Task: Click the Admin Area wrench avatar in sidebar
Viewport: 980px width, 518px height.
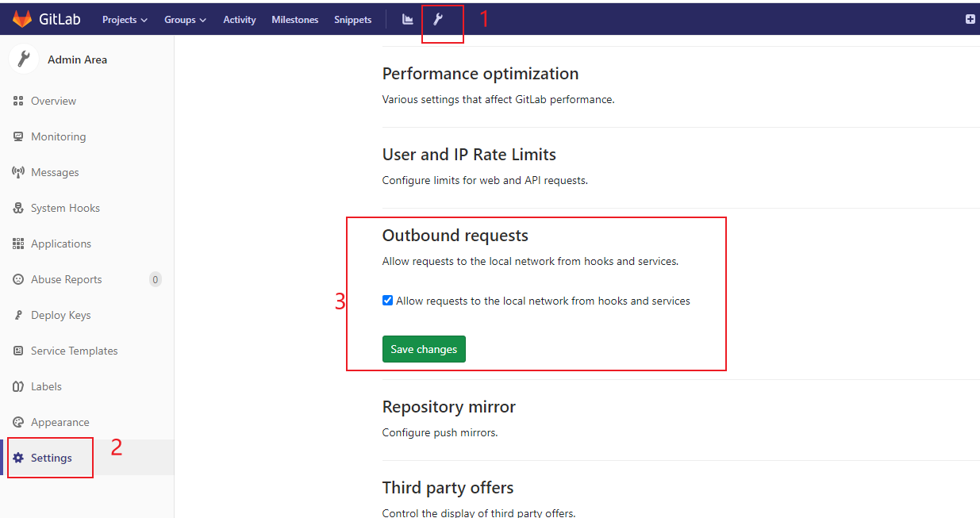Action: point(24,59)
